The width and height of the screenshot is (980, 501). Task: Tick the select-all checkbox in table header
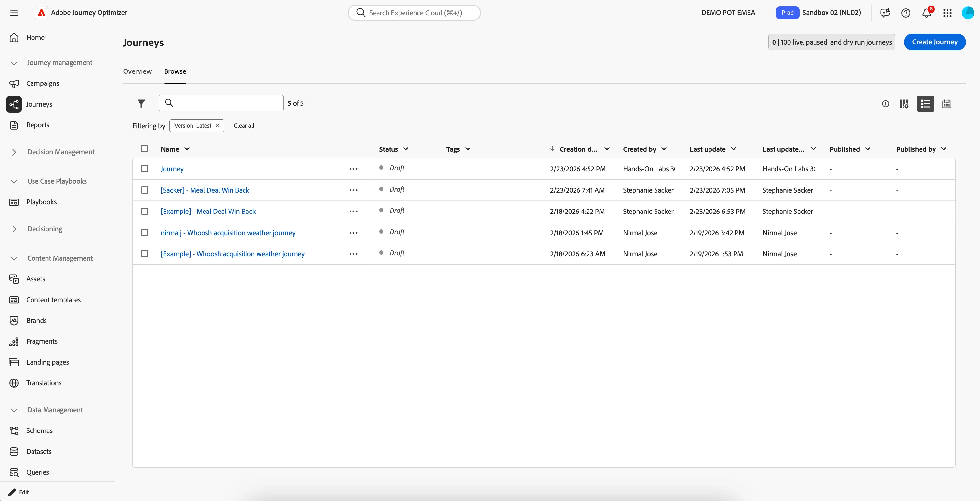point(145,148)
